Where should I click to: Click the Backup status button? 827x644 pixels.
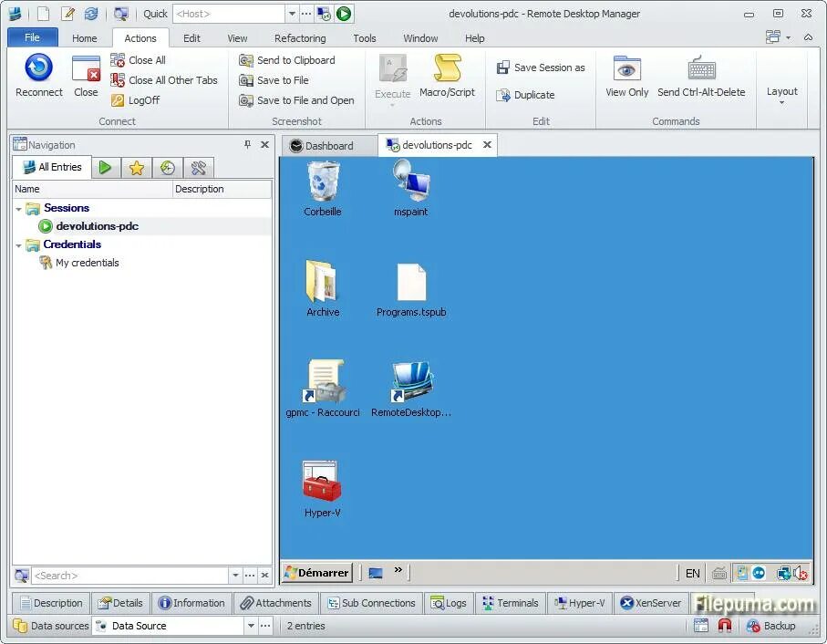click(771, 626)
